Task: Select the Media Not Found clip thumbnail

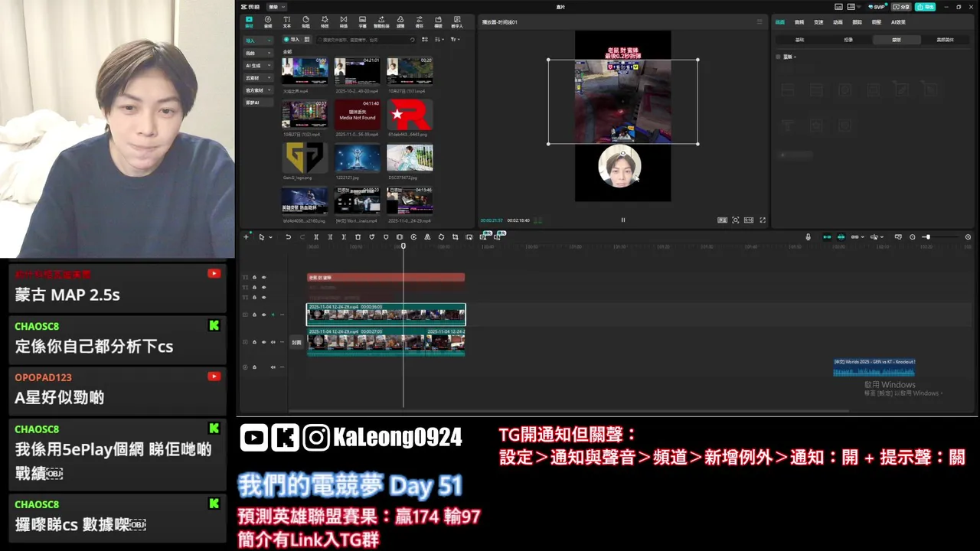Action: click(x=357, y=115)
